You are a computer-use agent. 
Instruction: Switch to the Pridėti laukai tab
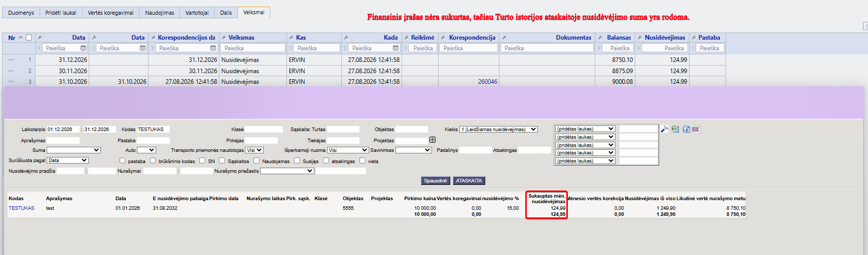(61, 13)
